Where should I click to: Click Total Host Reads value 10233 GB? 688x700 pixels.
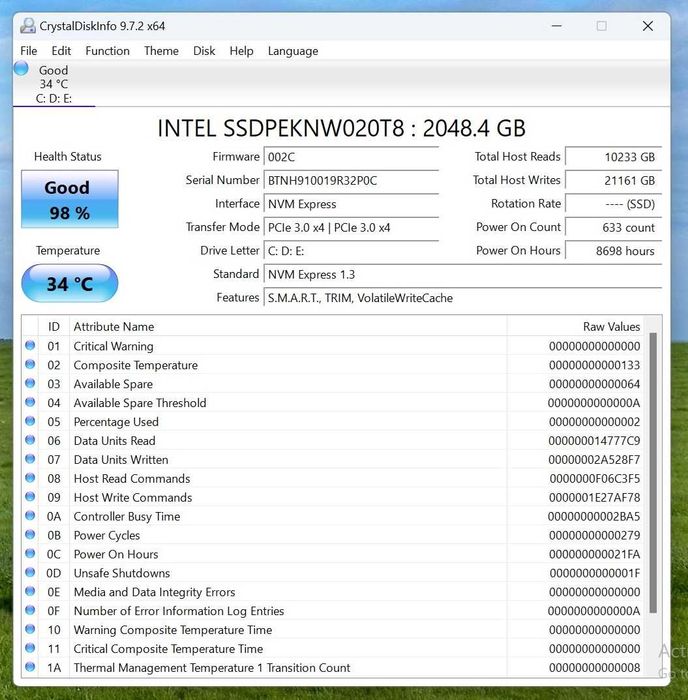click(613, 157)
